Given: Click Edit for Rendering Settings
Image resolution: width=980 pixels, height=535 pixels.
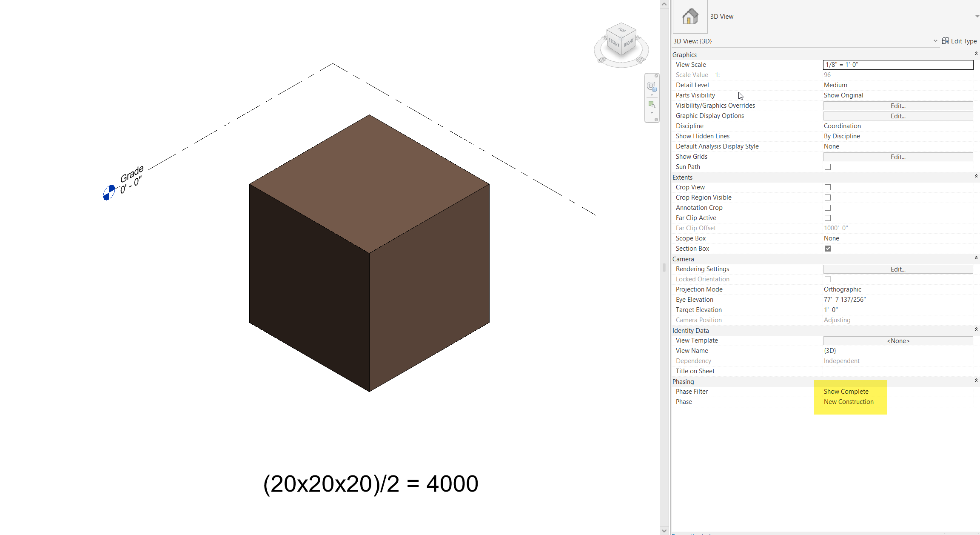Looking at the screenshot, I should click(x=897, y=269).
